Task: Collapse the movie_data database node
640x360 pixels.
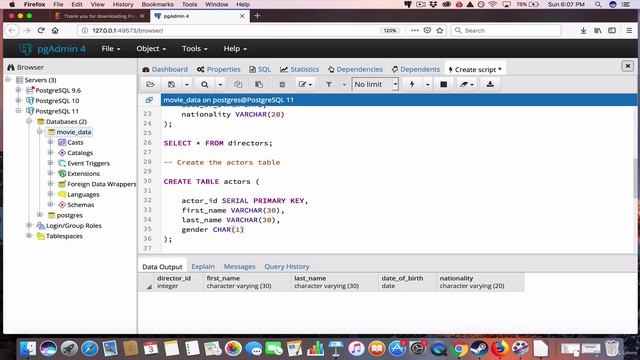Action: tap(40, 131)
